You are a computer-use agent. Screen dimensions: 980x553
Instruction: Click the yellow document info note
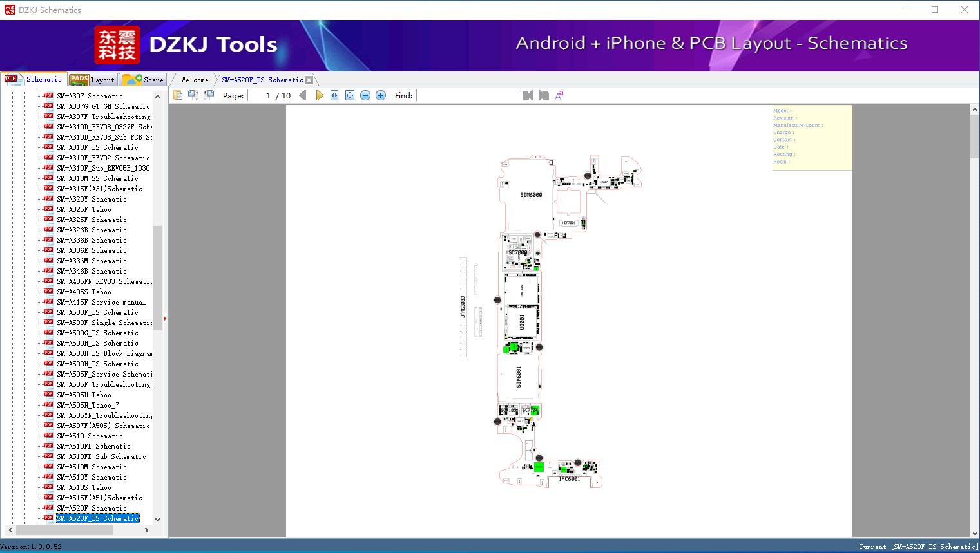812,137
